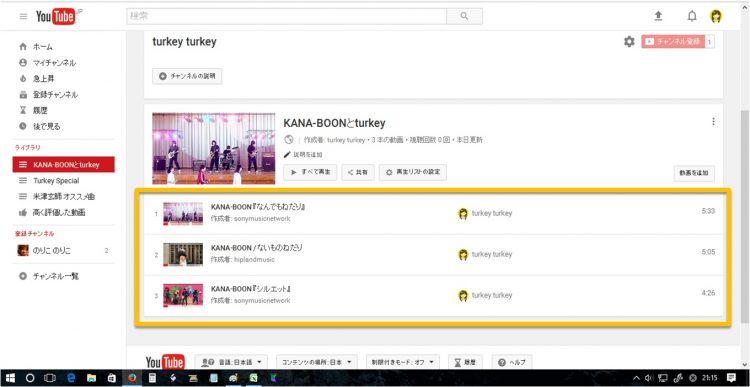Open the notifications bell

coord(692,16)
